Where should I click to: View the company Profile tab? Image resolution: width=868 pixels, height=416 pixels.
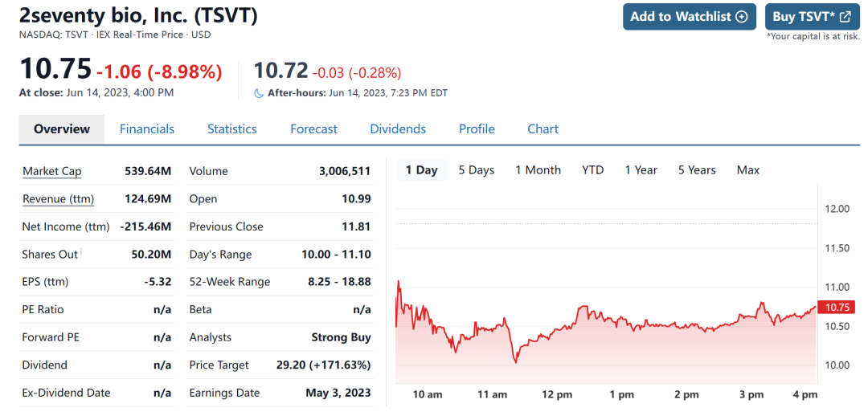[x=477, y=129]
